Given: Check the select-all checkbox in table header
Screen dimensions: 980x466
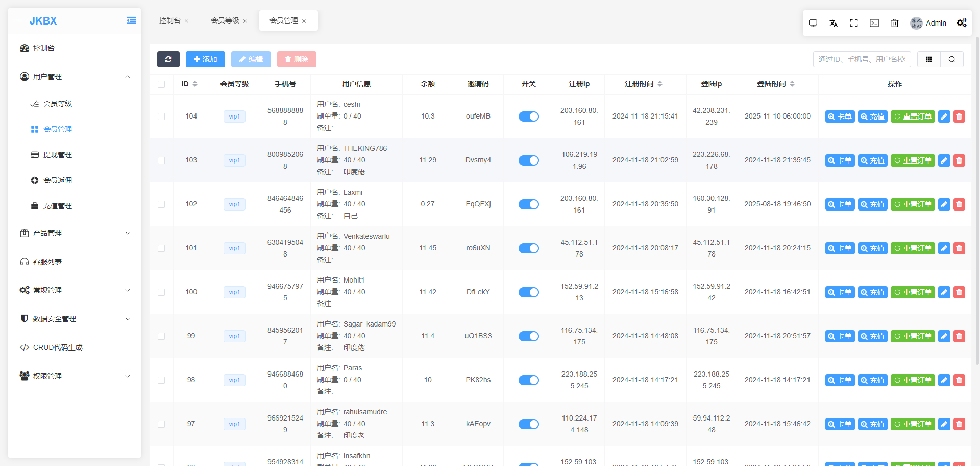Looking at the screenshot, I should pyautogui.click(x=161, y=84).
